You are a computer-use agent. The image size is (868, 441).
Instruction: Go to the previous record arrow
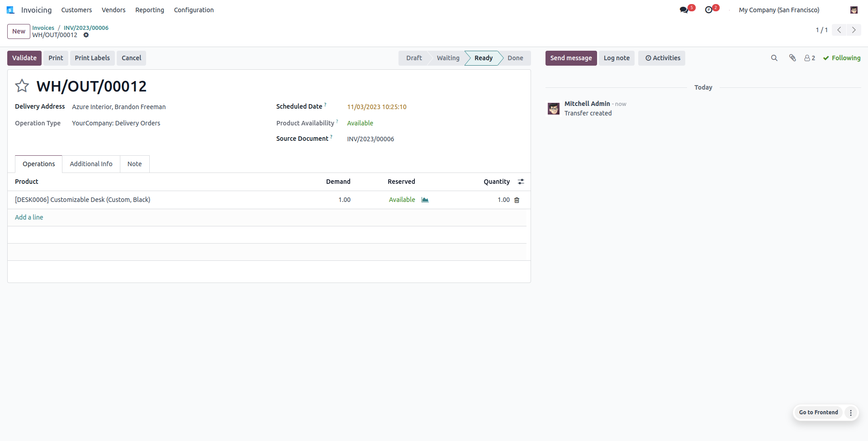pyautogui.click(x=839, y=30)
